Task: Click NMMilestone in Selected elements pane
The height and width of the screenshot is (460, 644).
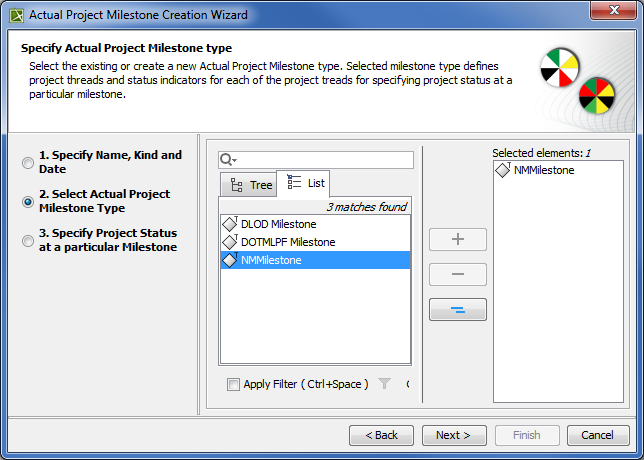Action: pos(544,171)
